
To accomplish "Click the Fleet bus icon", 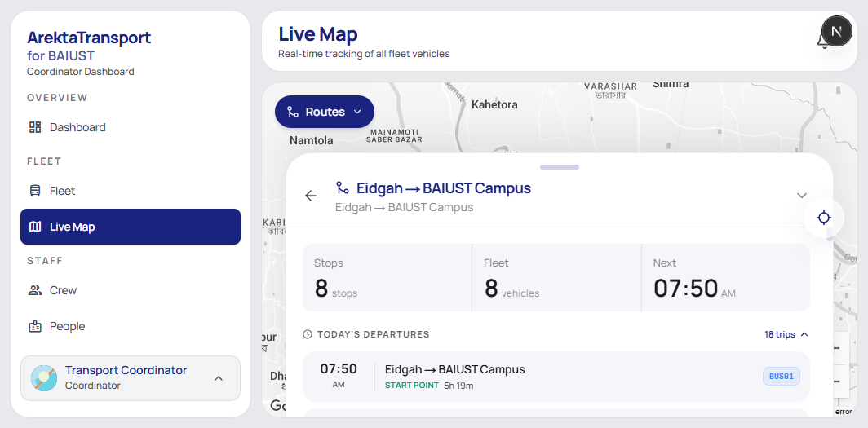I will click(35, 191).
